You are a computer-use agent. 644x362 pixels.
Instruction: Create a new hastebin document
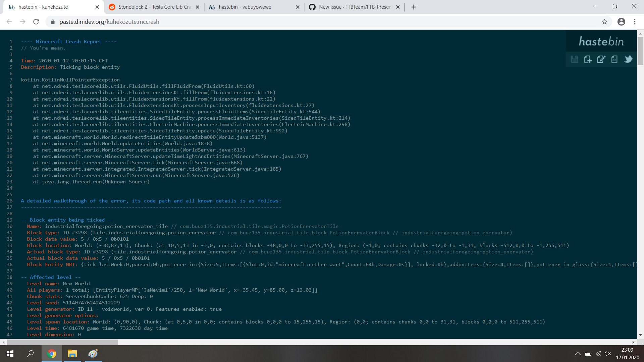click(588, 59)
